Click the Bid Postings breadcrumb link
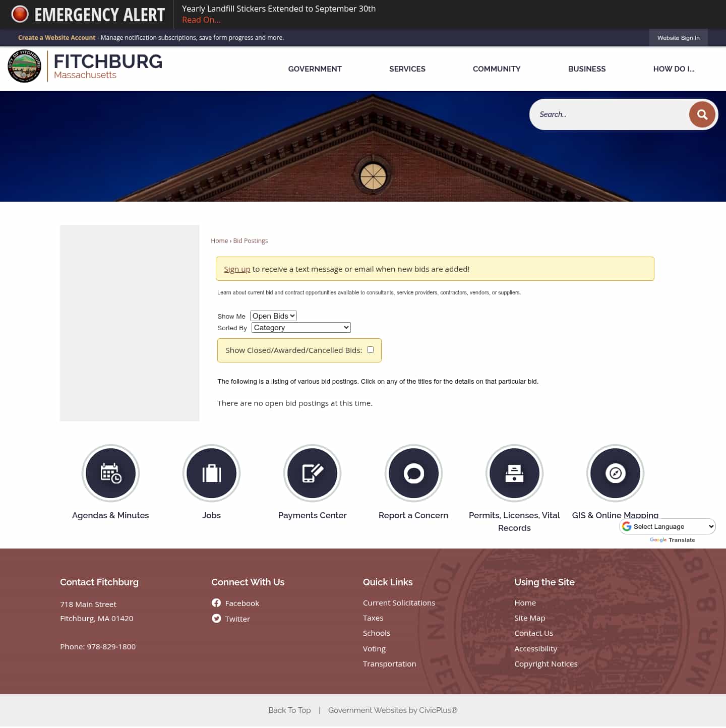Image resolution: width=726 pixels, height=728 pixels. pos(251,241)
